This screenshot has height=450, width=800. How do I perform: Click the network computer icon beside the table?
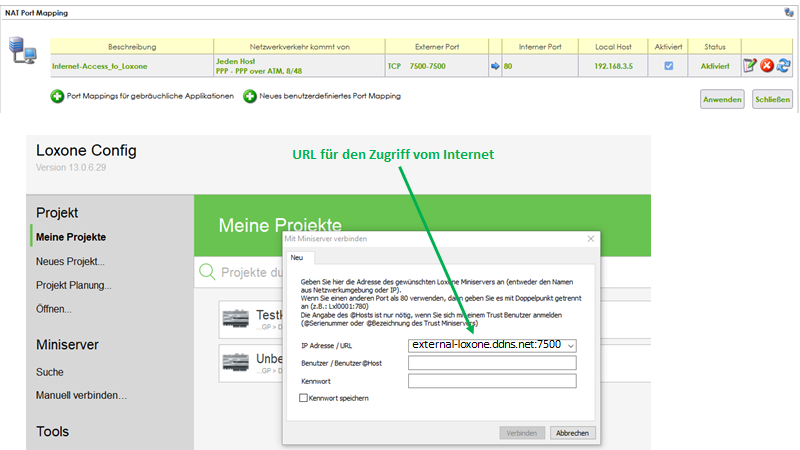coord(22,51)
